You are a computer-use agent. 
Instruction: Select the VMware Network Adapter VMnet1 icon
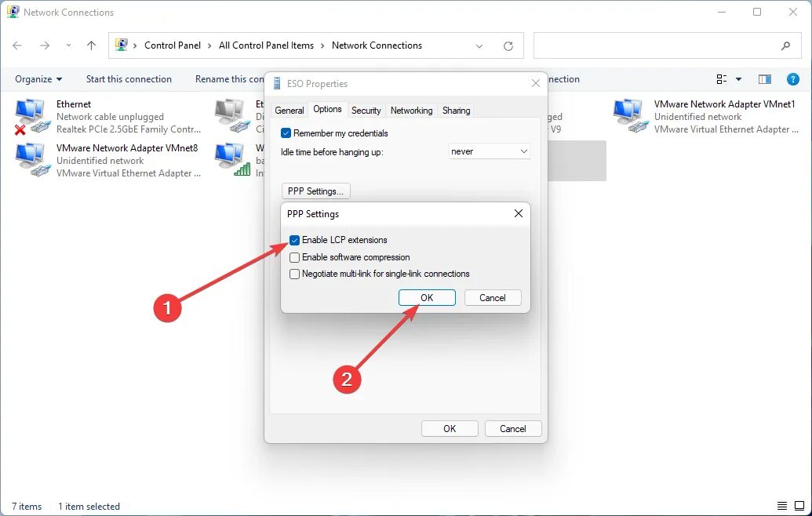[630, 116]
